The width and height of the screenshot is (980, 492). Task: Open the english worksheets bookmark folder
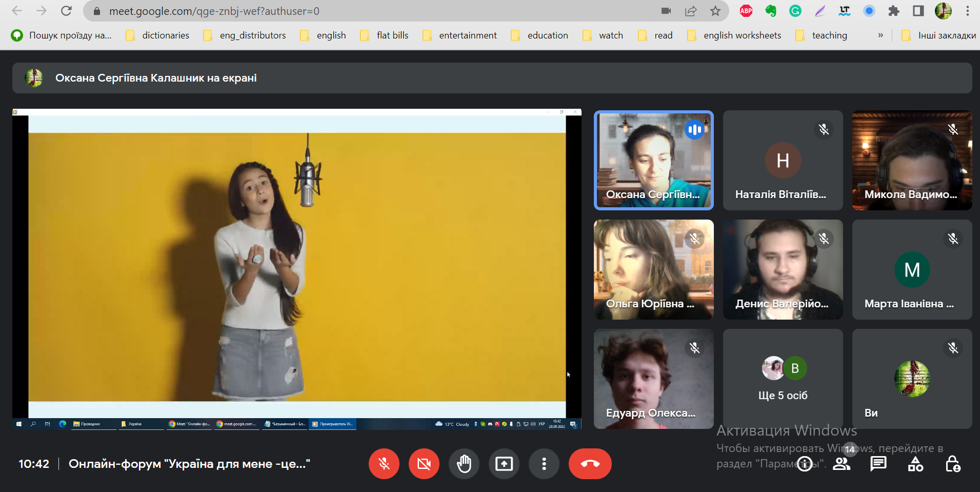(734, 35)
